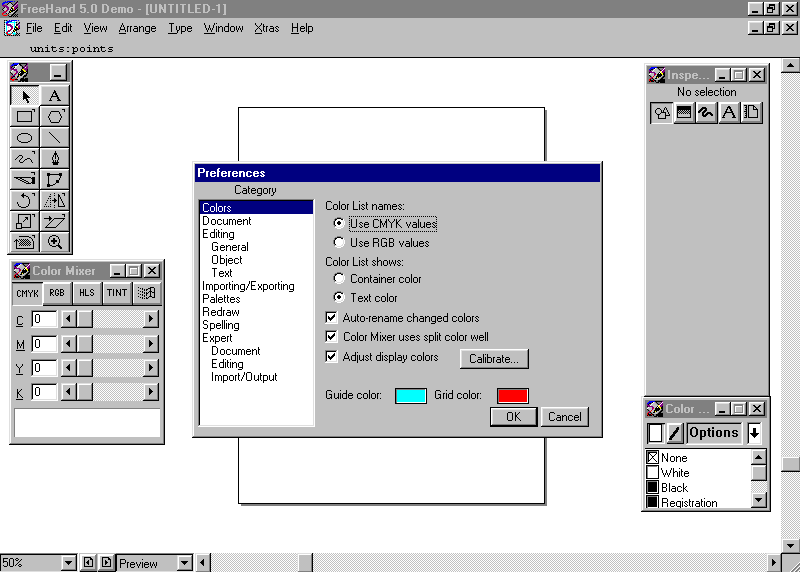Toggle Color Mixer uses split color well
The image size is (800, 572).
click(x=332, y=337)
